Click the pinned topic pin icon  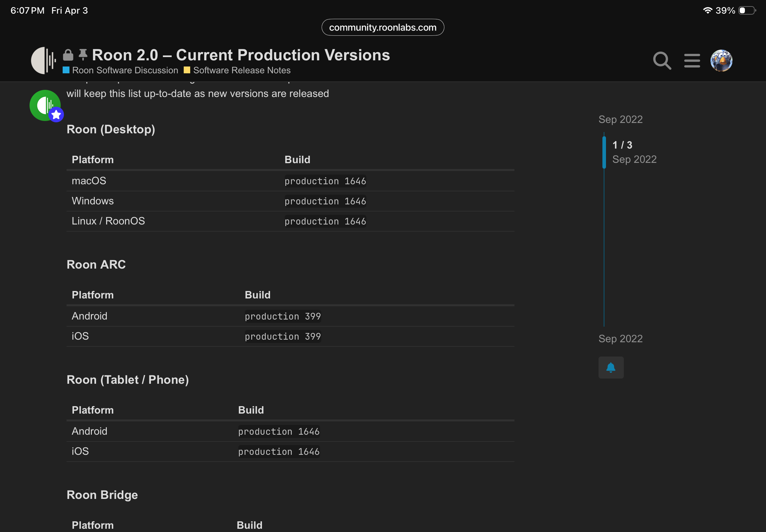[x=83, y=54]
